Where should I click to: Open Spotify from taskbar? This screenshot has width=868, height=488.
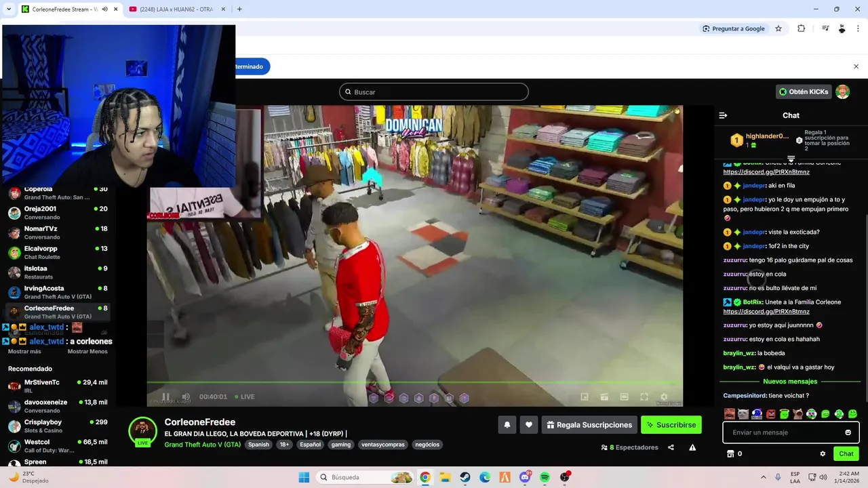(545, 477)
